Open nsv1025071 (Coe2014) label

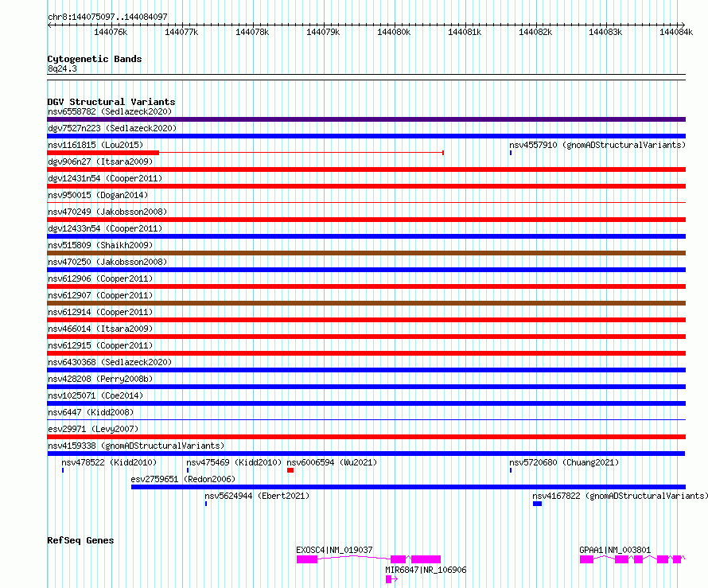[x=95, y=395]
